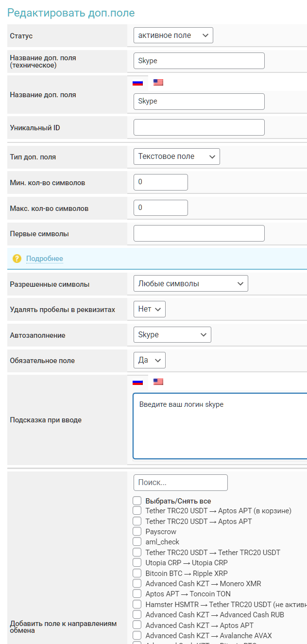The width and height of the screenshot is (307, 644).
Task: Change the Обязательное поле dropdown
Action: [x=149, y=360]
